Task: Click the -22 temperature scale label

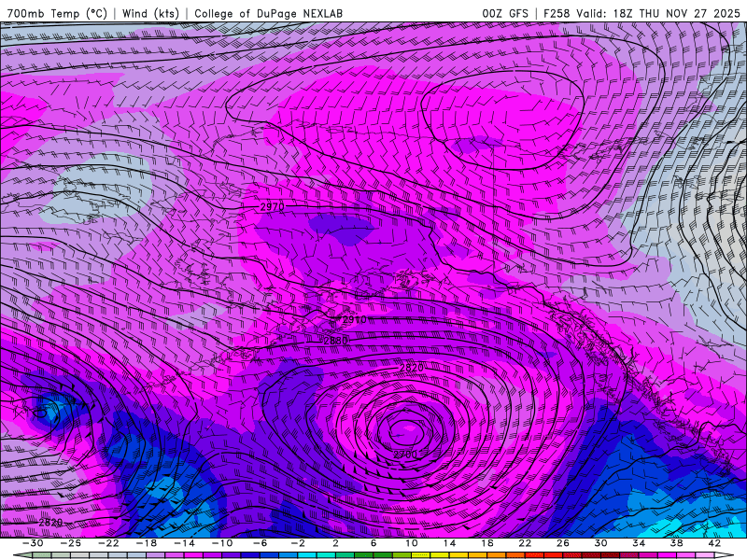Action: (108, 543)
